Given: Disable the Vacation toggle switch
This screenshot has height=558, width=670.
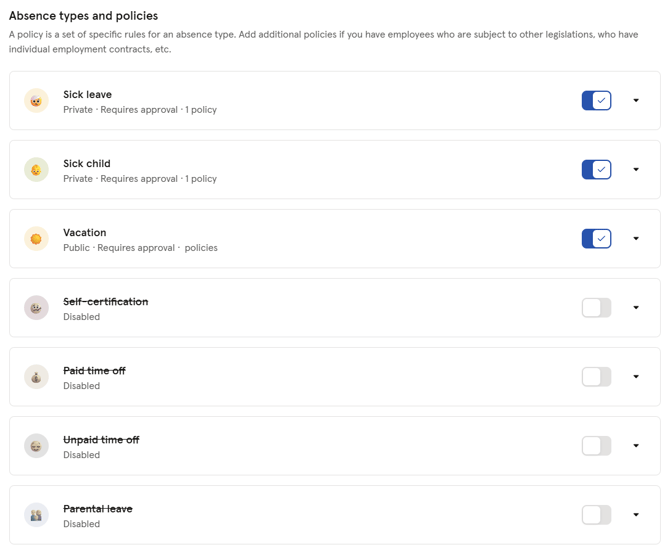Looking at the screenshot, I should coord(596,239).
